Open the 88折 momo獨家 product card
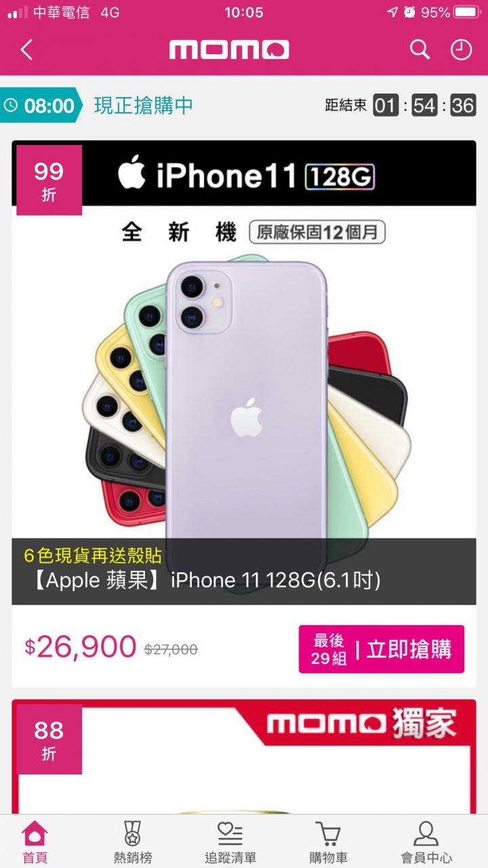The width and height of the screenshot is (488, 868). click(244, 757)
